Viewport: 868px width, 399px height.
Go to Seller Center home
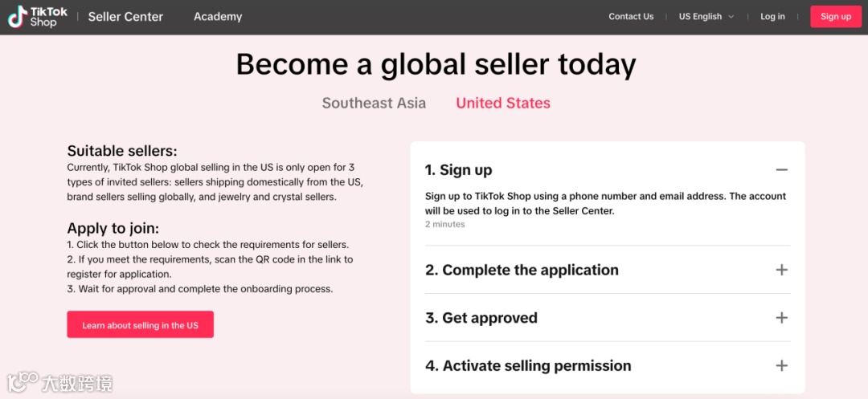125,17
